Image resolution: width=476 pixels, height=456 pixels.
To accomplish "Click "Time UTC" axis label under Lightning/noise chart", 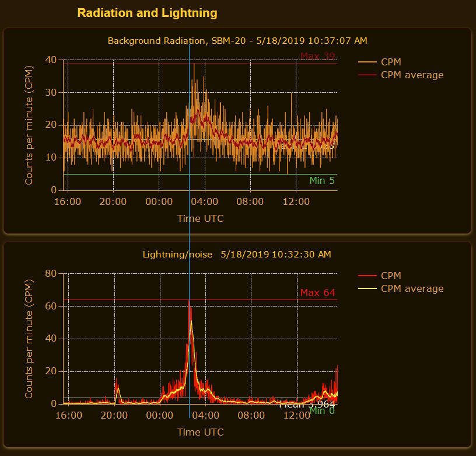I will pos(200,432).
